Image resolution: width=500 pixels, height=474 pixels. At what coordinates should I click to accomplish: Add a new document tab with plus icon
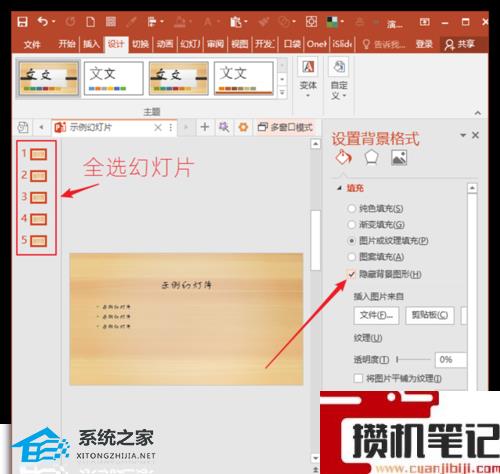[205, 127]
